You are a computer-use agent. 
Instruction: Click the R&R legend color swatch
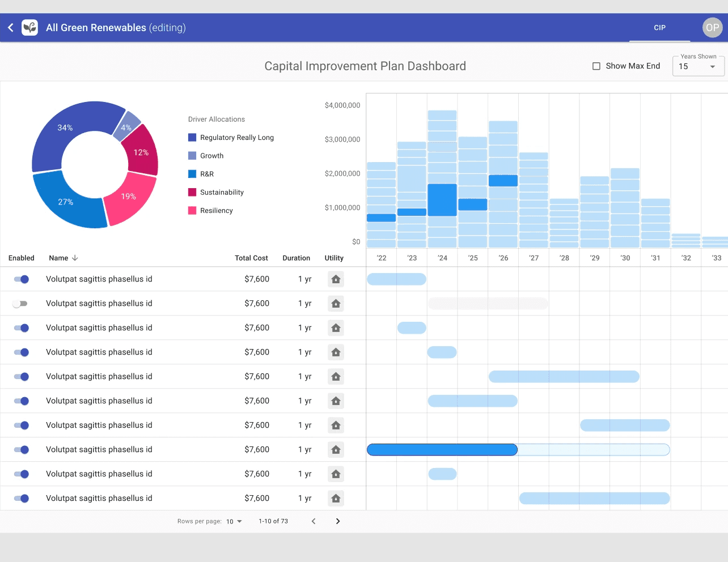[192, 174]
